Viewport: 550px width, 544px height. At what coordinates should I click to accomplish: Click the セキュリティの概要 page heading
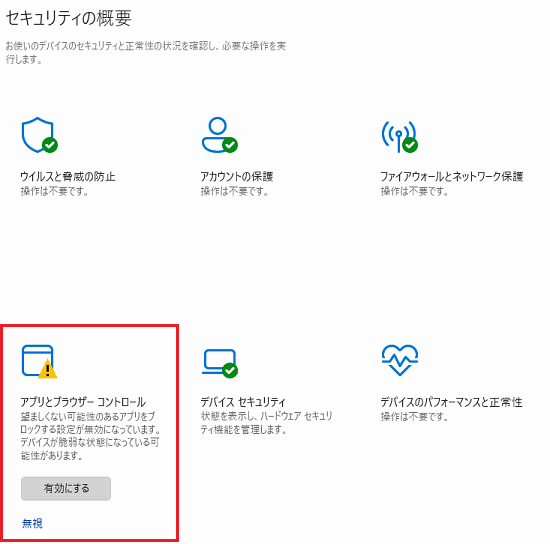[x=69, y=18]
